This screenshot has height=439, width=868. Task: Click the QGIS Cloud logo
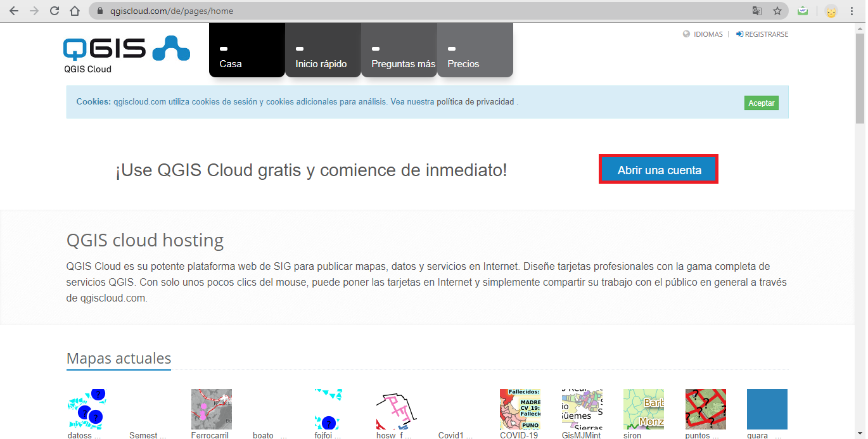coord(126,54)
